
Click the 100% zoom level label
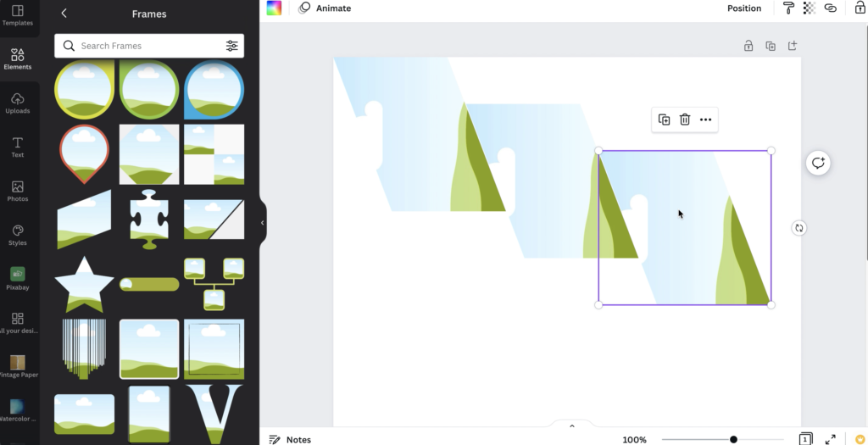[634, 439]
